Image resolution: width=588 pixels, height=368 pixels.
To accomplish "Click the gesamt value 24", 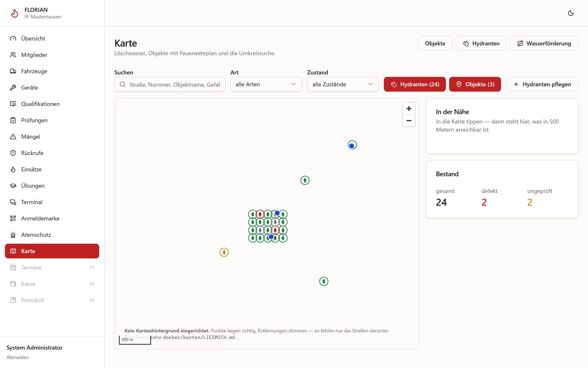I will click(441, 202).
